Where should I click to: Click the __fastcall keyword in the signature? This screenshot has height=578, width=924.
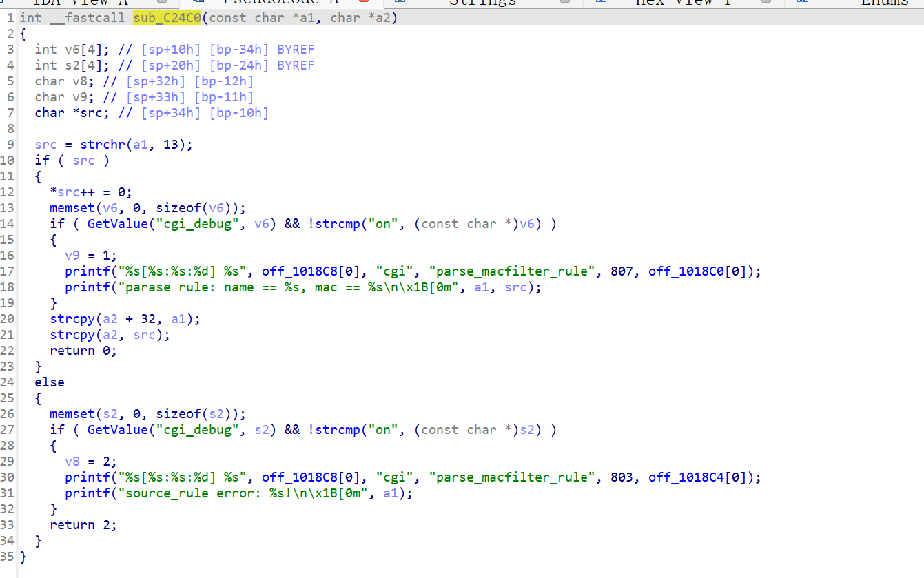pos(88,18)
